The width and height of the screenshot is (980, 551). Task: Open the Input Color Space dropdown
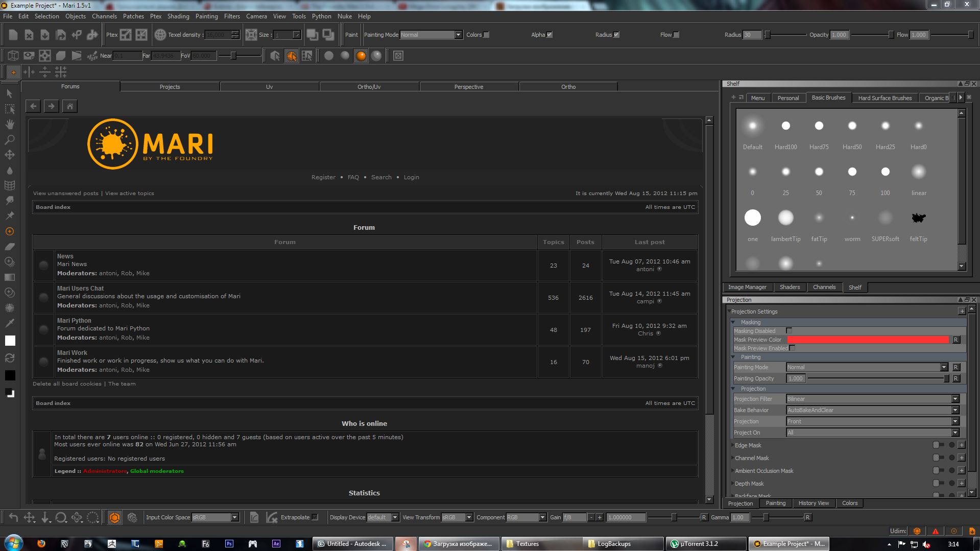(x=215, y=517)
